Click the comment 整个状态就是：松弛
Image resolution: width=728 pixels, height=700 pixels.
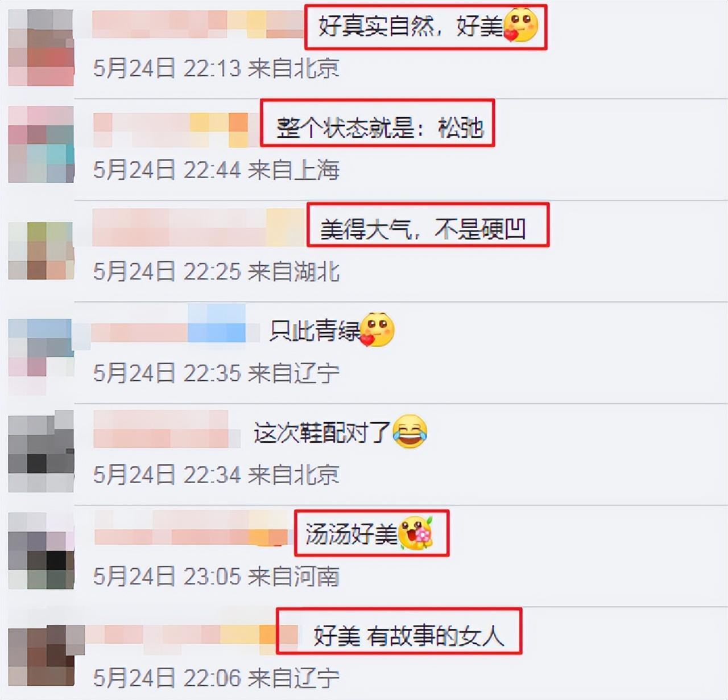380,127
